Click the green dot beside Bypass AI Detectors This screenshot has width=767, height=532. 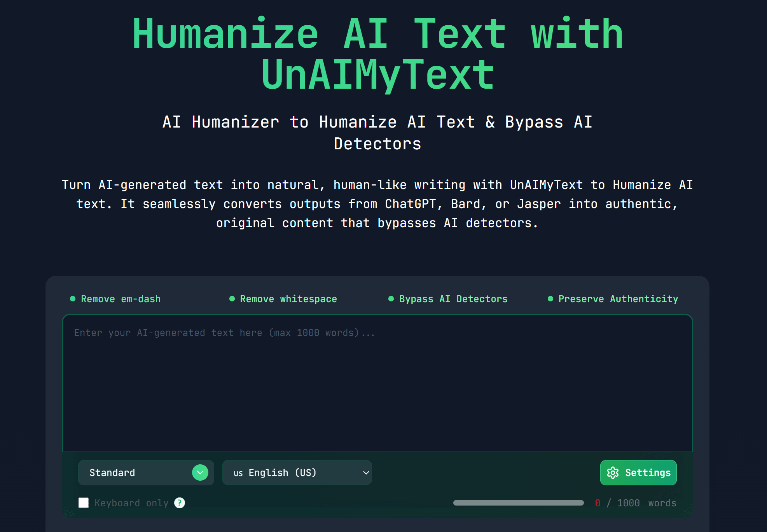point(391,299)
